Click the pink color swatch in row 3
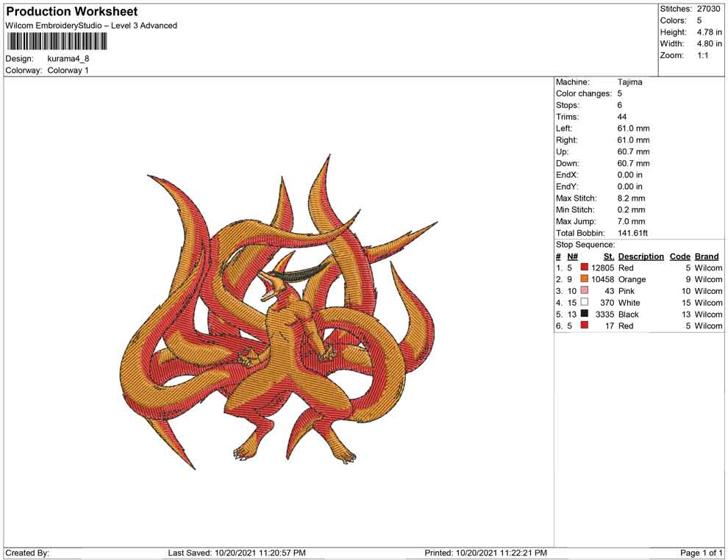This screenshot has height=560, width=728. [x=584, y=290]
